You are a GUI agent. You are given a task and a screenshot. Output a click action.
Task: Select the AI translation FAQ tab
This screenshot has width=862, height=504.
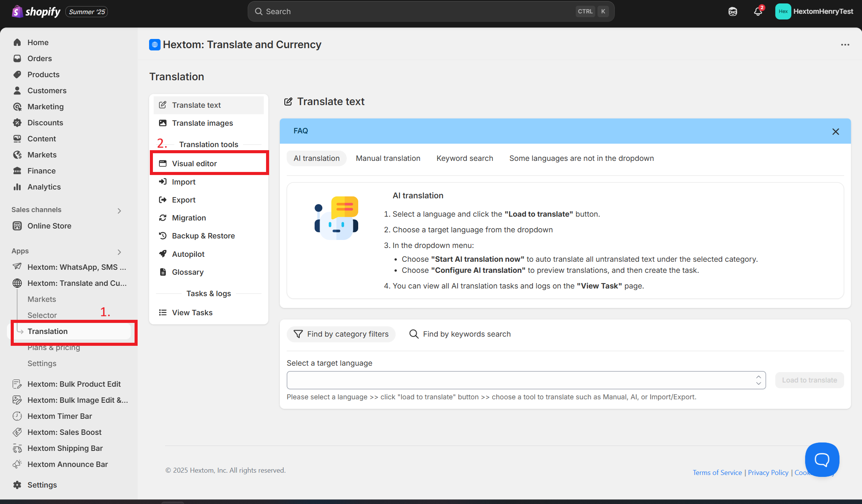click(317, 158)
